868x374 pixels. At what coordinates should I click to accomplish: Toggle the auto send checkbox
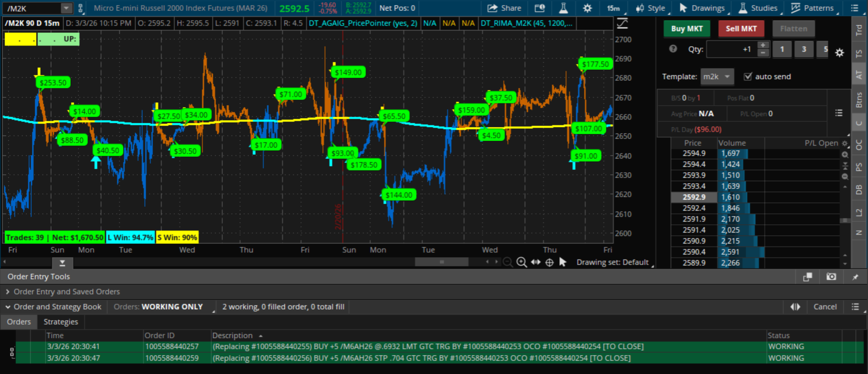(x=748, y=77)
